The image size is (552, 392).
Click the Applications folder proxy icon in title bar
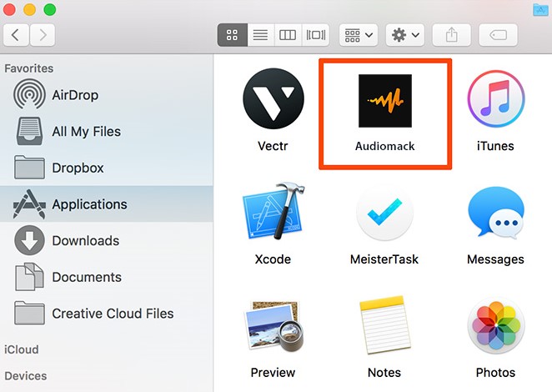pos(540,9)
